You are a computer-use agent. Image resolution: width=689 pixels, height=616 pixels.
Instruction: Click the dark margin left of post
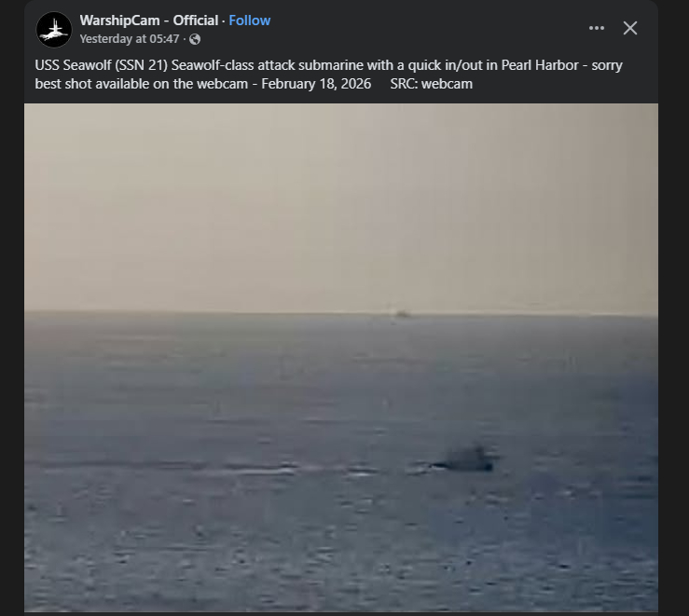click(x=12, y=308)
